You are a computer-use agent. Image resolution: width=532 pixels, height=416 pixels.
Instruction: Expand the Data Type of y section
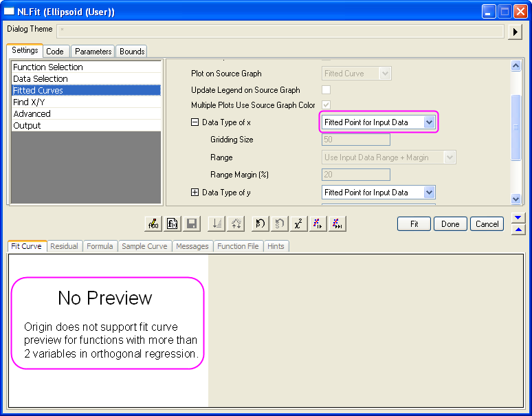[195, 193]
